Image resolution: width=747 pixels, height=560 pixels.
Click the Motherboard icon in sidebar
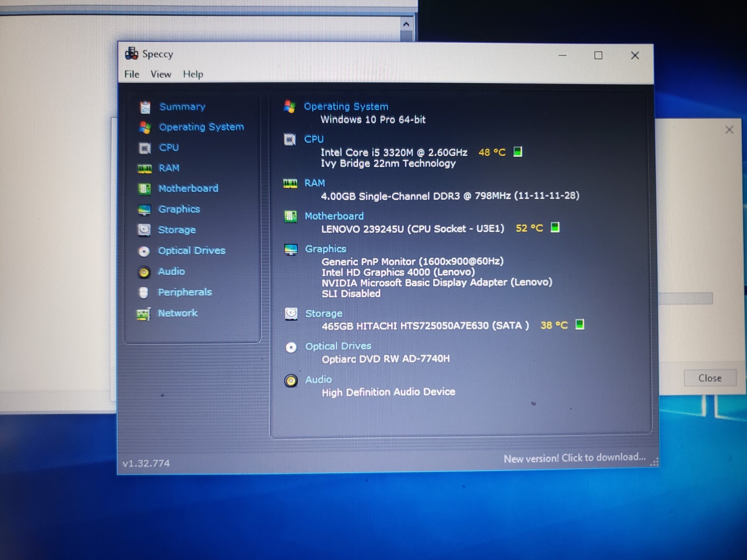pyautogui.click(x=144, y=189)
